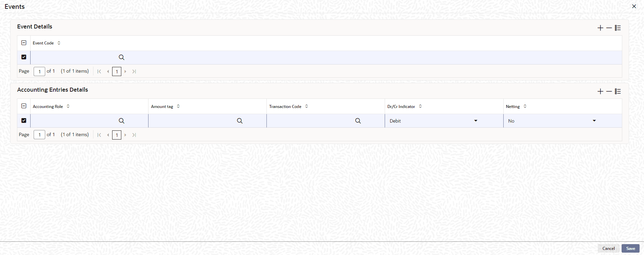This screenshot has height=255, width=644.
Task: Add a row to Accounting Entries Details
Action: pyautogui.click(x=600, y=91)
